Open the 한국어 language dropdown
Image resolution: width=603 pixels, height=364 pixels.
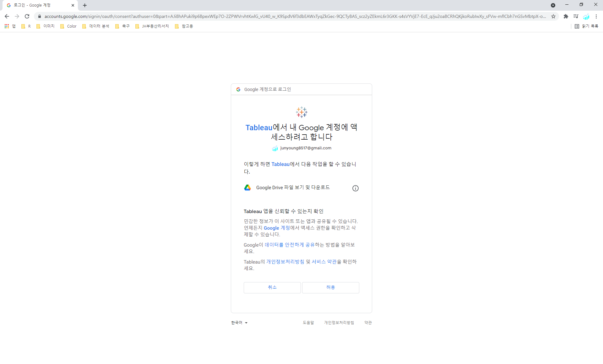pyautogui.click(x=239, y=323)
